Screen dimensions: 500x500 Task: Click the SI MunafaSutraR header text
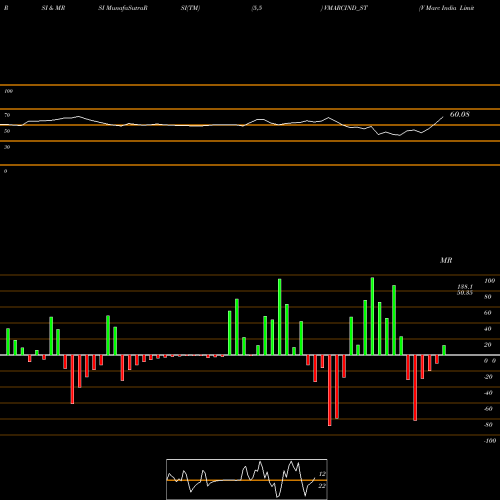tap(123, 8)
